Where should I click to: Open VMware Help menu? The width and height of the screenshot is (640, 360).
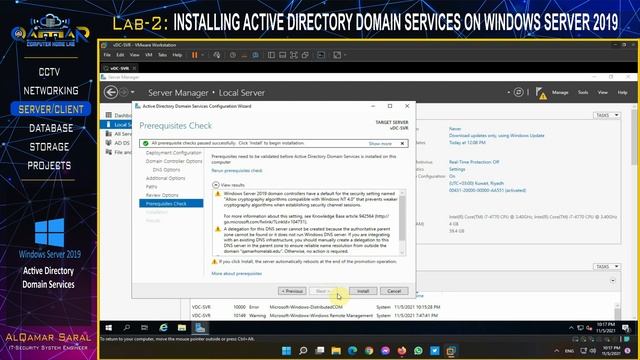[177, 55]
